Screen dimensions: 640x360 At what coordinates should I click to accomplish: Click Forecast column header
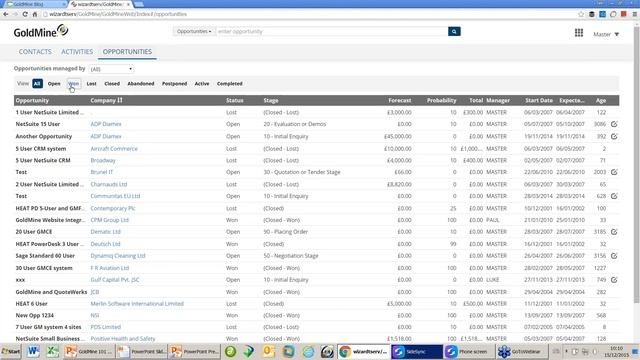(x=400, y=100)
